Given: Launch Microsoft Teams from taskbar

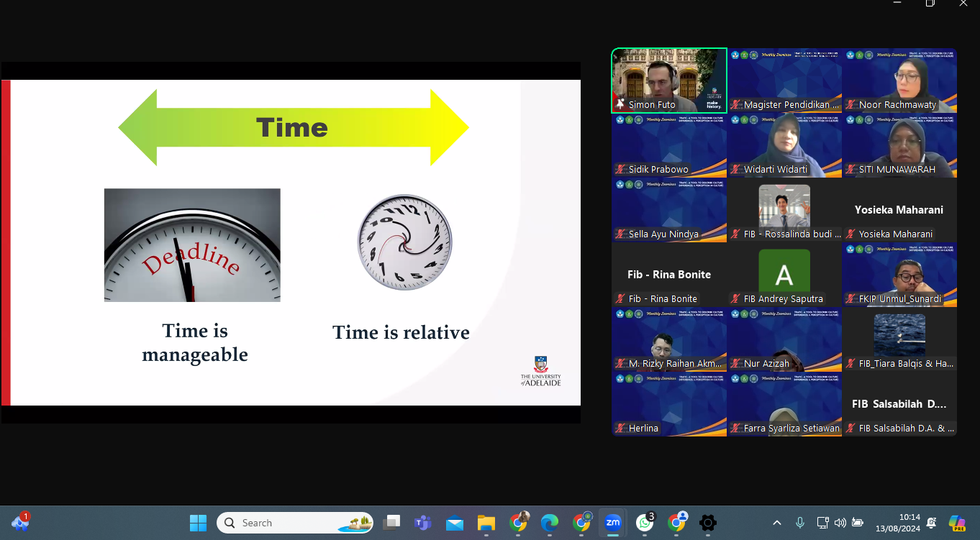Looking at the screenshot, I should [x=422, y=523].
